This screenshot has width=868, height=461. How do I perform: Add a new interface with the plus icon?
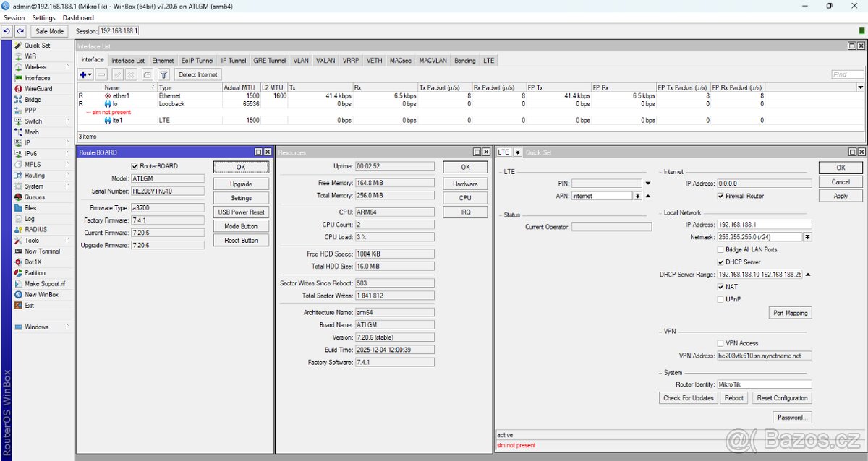coord(82,74)
